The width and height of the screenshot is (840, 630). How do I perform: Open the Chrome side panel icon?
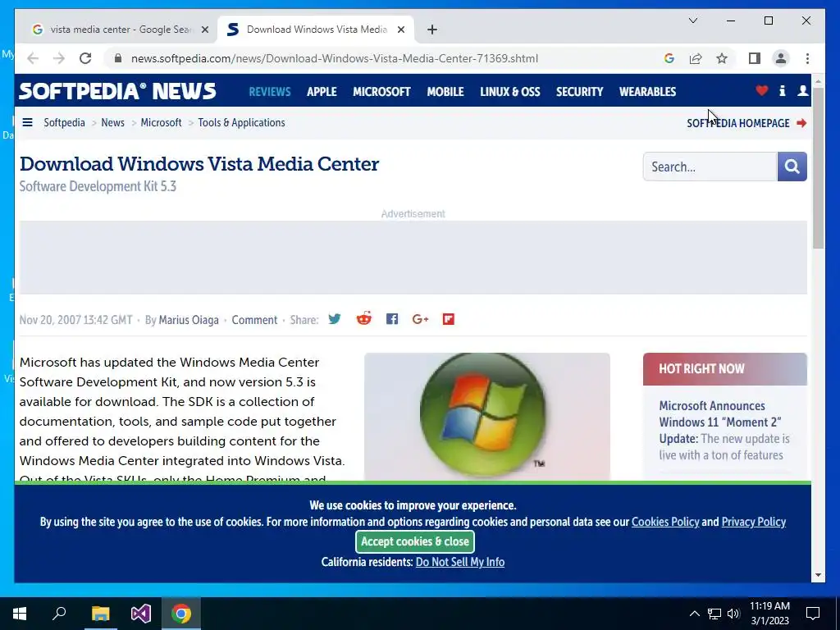click(x=755, y=58)
